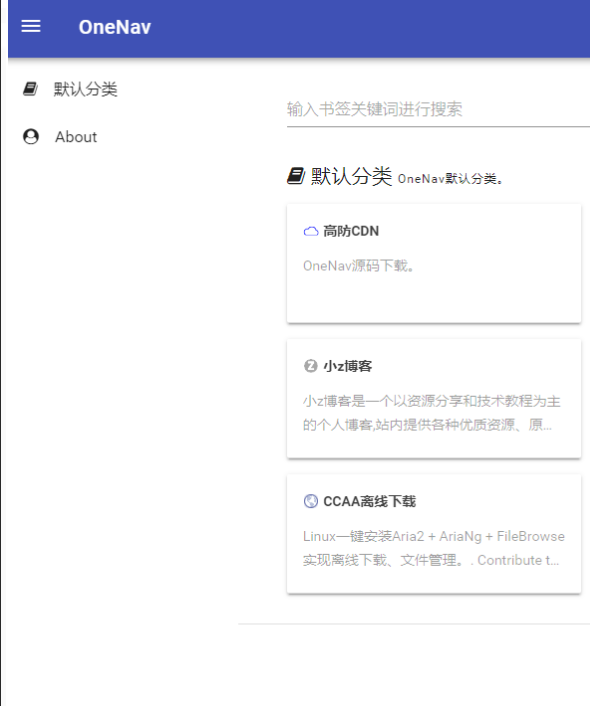This screenshot has width=590, height=706.
Task: Click the OneNav title
Action: coord(115,27)
